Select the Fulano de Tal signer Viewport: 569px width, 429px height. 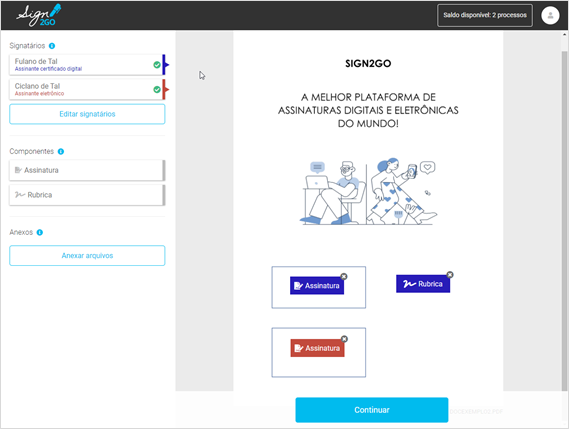87,65
